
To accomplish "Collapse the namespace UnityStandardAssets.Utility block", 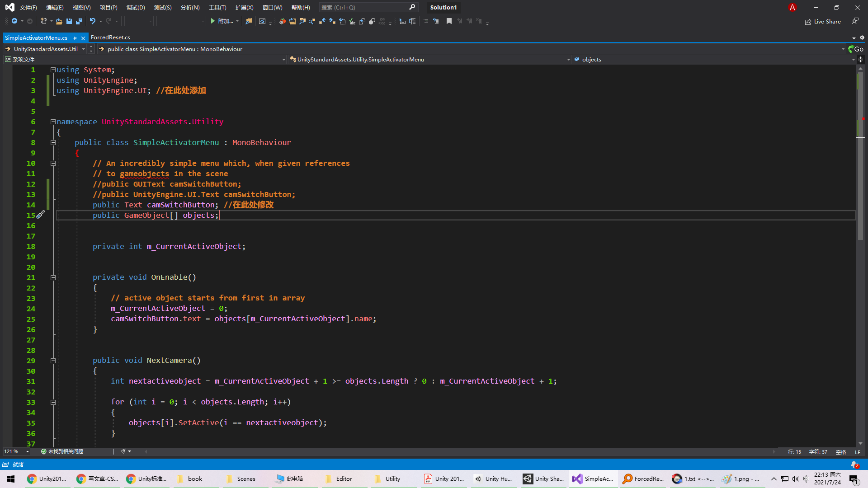I will coord(53,122).
